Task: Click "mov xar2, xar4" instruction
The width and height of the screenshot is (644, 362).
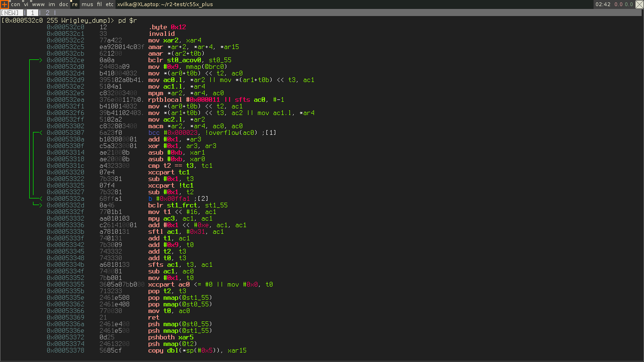Action: [175, 40]
